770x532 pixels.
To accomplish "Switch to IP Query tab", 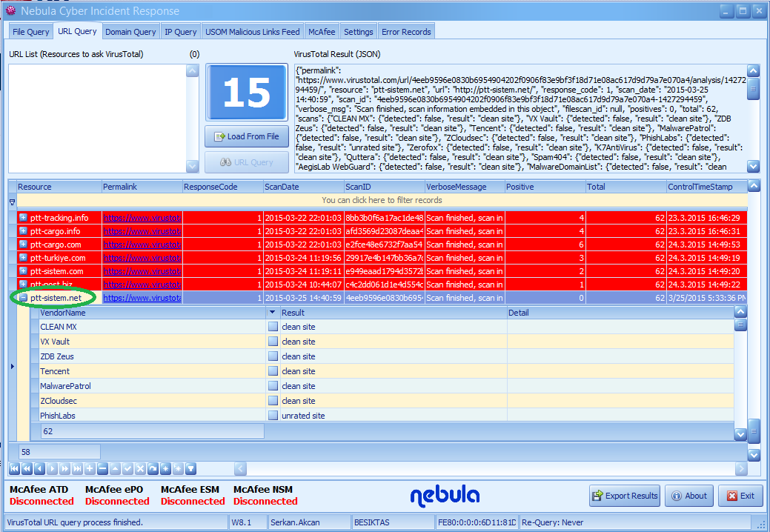I will 181,32.
